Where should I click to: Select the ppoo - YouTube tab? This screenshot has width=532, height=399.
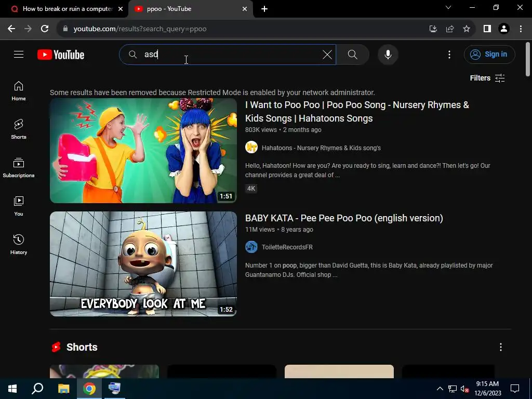point(190,9)
